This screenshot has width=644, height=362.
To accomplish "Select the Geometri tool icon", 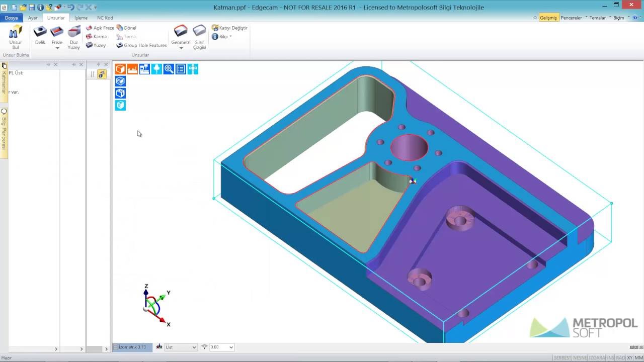I will tap(181, 32).
